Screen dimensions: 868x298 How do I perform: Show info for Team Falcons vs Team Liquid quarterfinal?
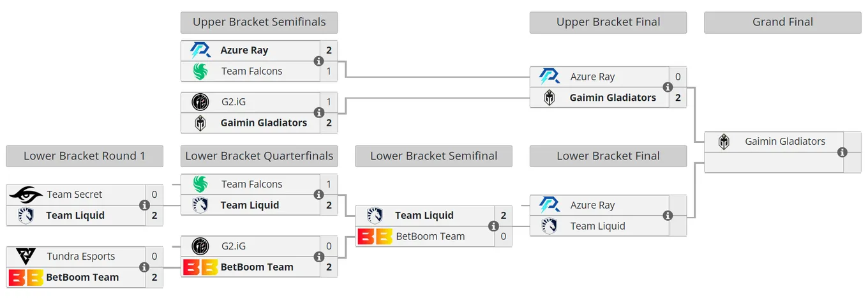click(x=318, y=195)
